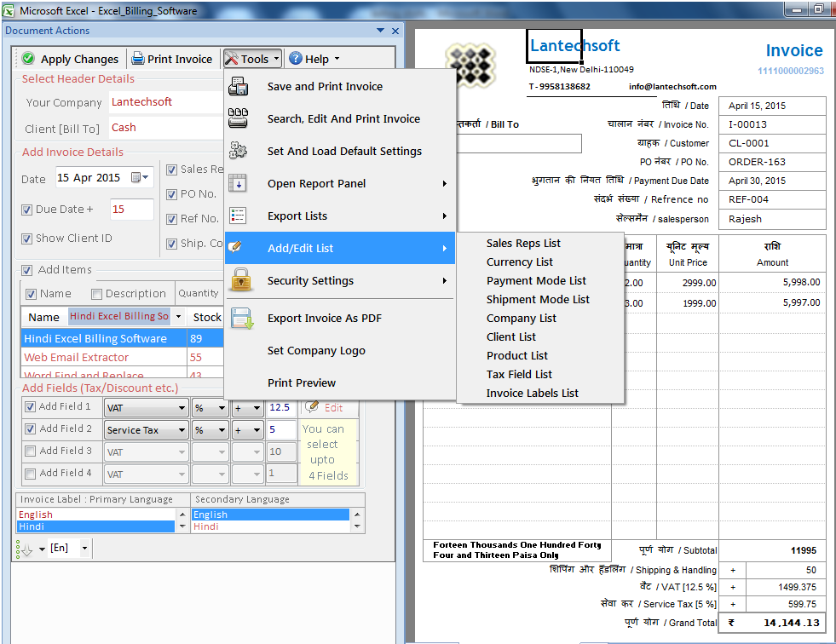Select Web Email Extractor product row
The image size is (836, 644).
tap(122, 357)
